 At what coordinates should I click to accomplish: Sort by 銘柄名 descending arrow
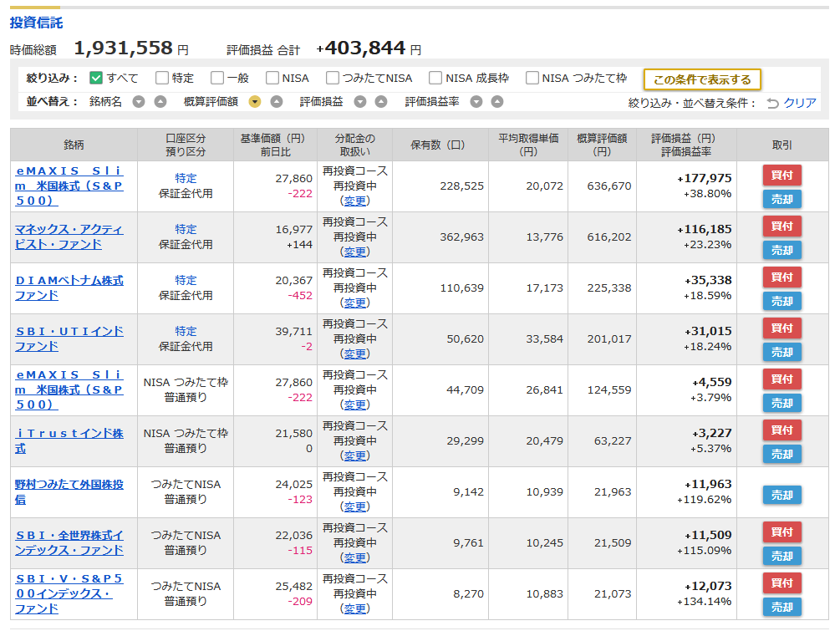[x=139, y=102]
